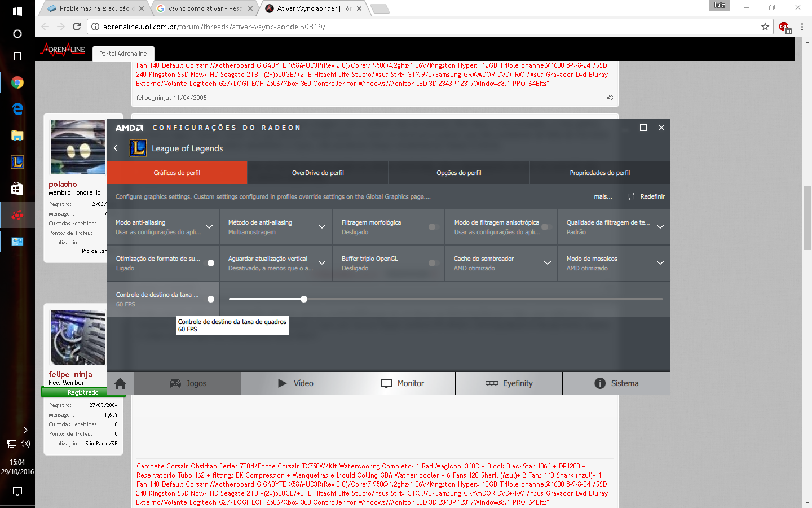Open Windows Start menu
This screenshot has width=812, height=508.
tap(17, 11)
